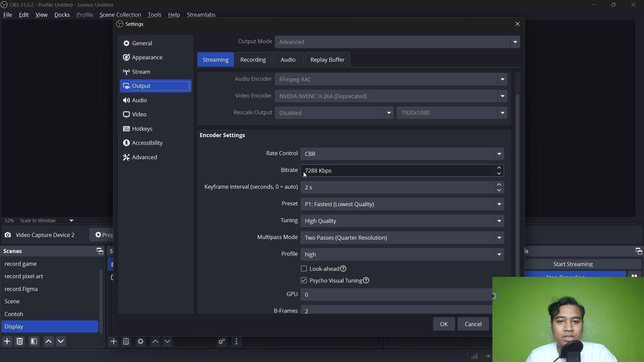Add a new source with plus icon
Screen dimensions: 644x362
[x=114, y=342]
